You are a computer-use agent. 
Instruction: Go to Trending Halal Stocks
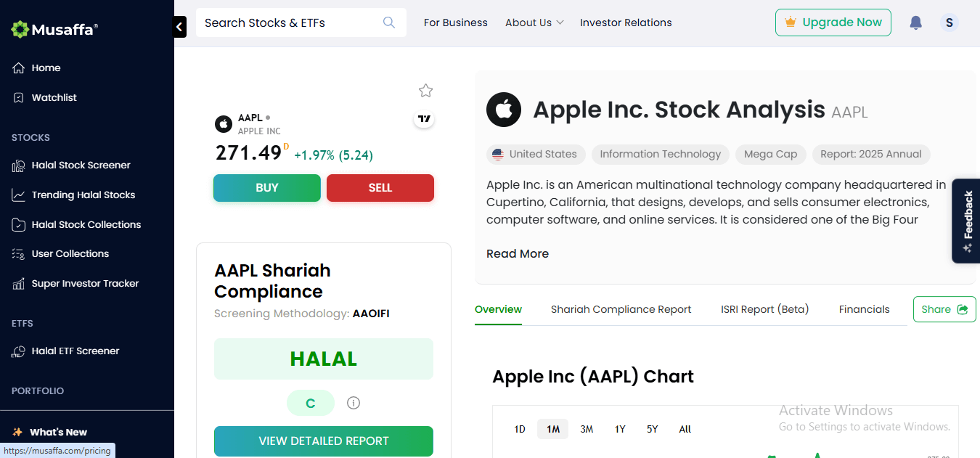point(83,195)
